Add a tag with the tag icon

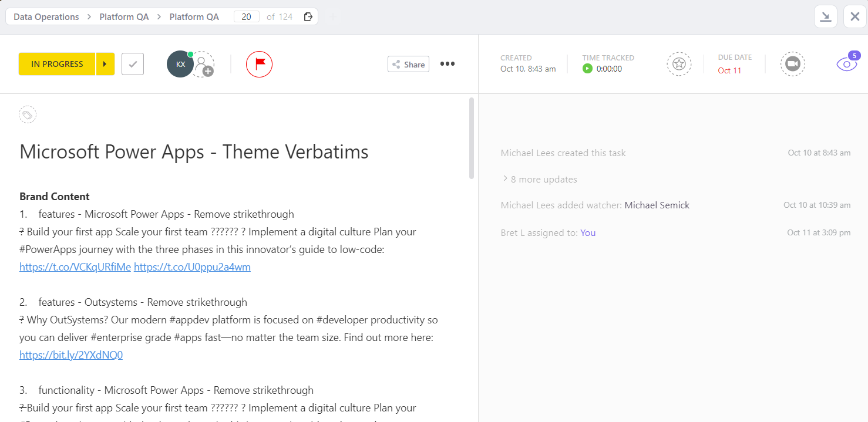[x=28, y=115]
